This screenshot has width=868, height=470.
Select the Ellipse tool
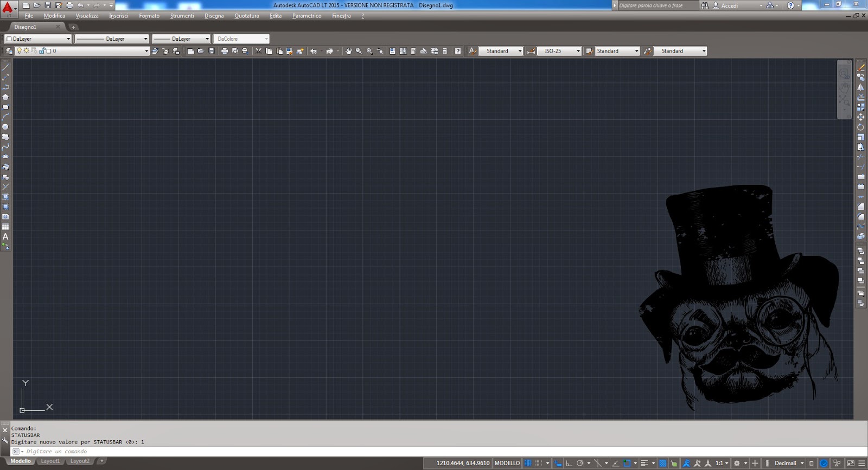click(5, 157)
